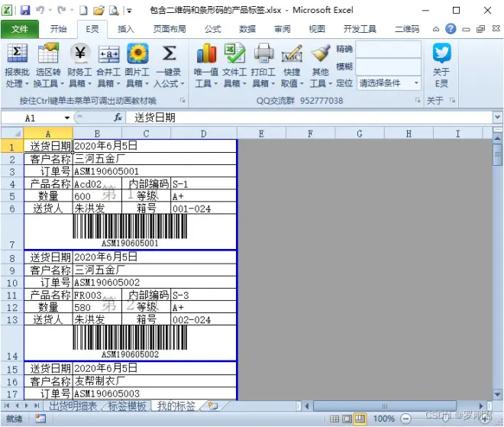The image size is (504, 427).
Task: Click the macro record icon in status bar
Action: (40, 419)
